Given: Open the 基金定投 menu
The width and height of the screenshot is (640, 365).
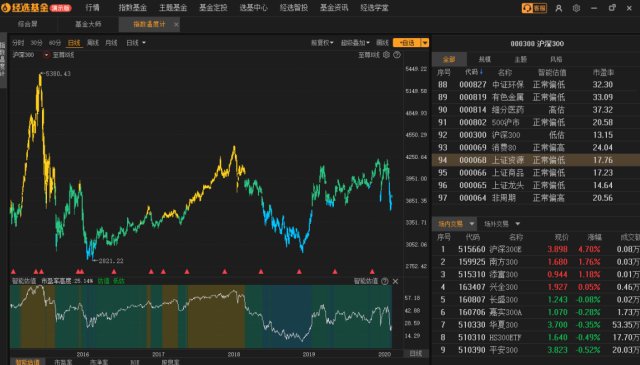Looking at the screenshot, I should 213,8.
